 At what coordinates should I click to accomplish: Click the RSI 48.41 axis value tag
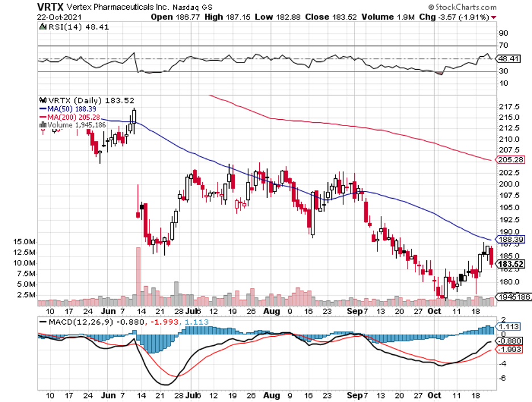(508, 59)
